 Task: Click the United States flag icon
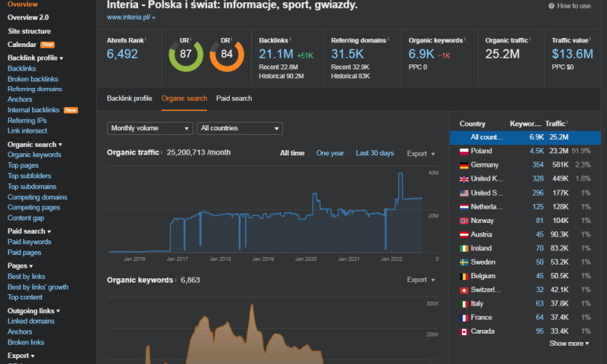[464, 193]
